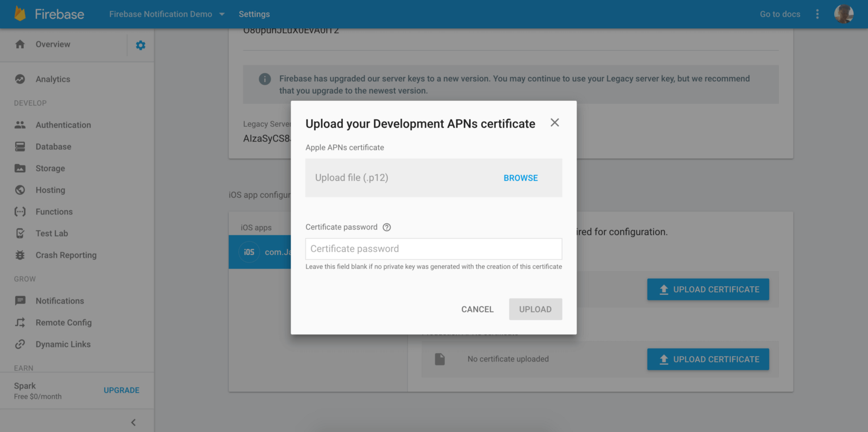Click UPGRADE next to Spark plan
This screenshot has height=432, width=868.
(x=122, y=390)
